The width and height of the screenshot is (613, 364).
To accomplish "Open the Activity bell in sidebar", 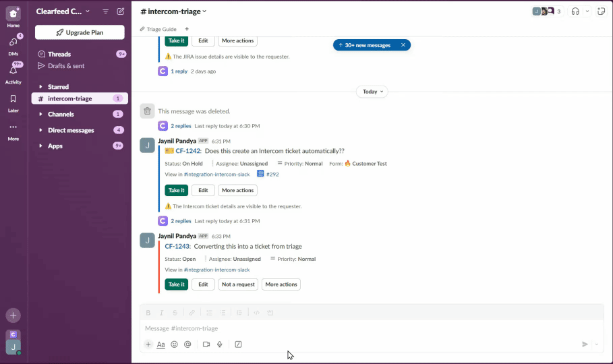I will [x=13, y=71].
